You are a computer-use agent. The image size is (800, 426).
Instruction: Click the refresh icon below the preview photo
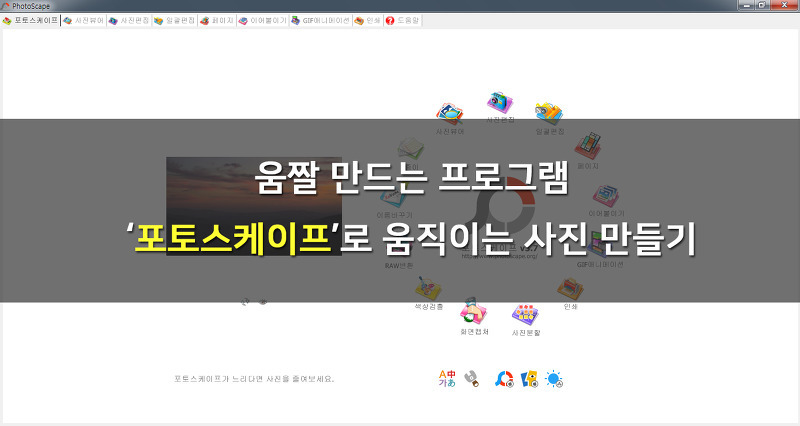click(245, 302)
